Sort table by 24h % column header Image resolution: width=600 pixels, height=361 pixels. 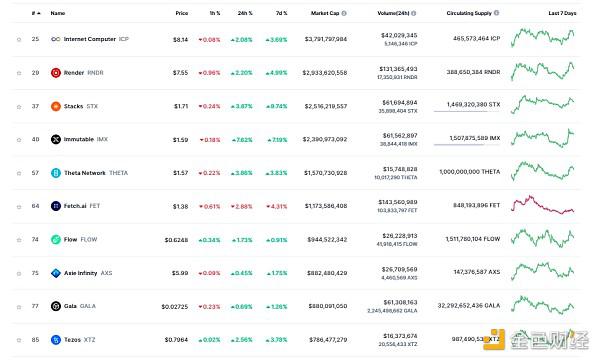(x=245, y=13)
